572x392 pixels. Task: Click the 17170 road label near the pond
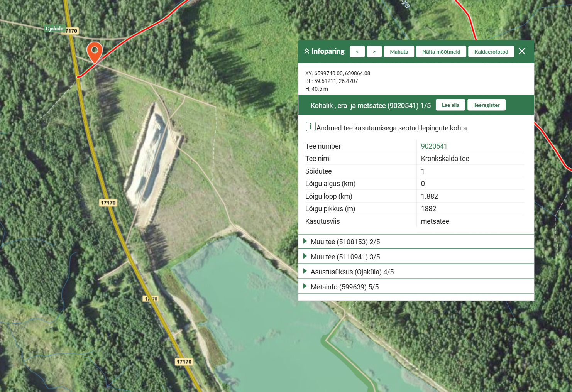[x=184, y=362]
